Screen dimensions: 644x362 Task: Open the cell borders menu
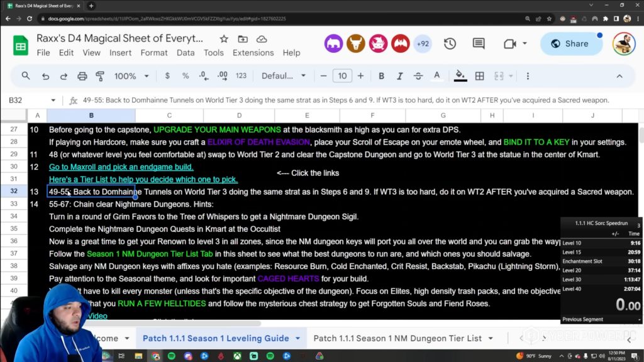tap(479, 76)
